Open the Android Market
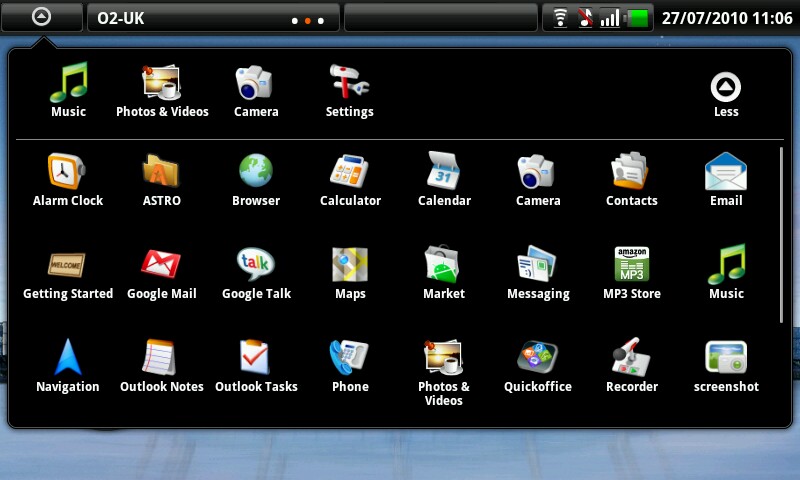Viewport: 800px width, 480px height. point(444,273)
